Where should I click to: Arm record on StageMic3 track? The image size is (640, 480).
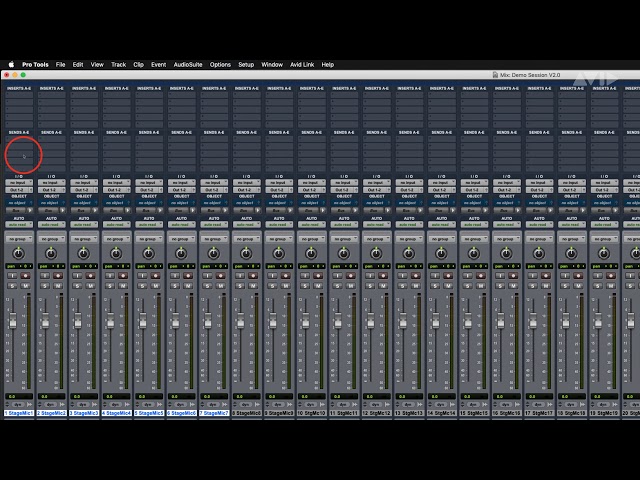(x=90, y=276)
